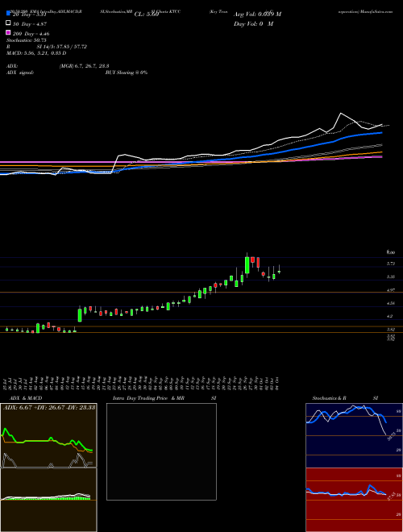Click the 'Intra Day Trading Price' panel title
Image resolution: width=403 pixels, height=532 pixels.
pos(140,398)
